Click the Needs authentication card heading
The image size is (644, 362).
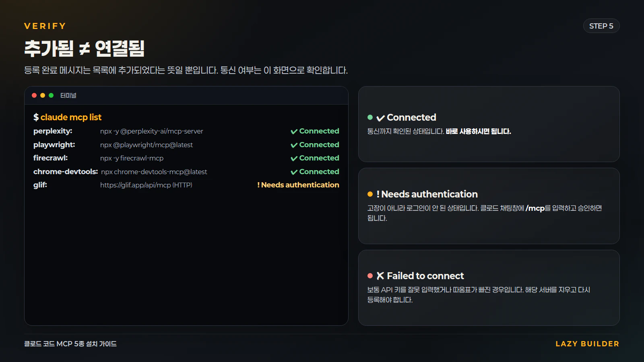click(427, 194)
